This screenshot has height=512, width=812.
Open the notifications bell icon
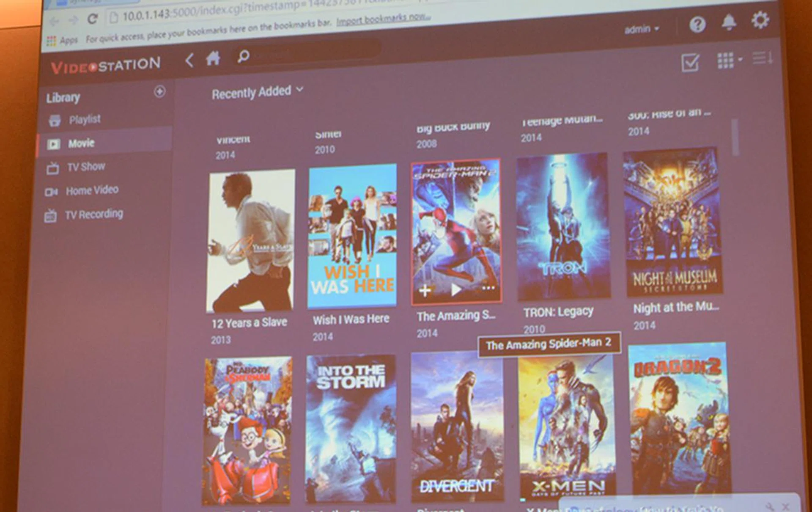pos(728,23)
